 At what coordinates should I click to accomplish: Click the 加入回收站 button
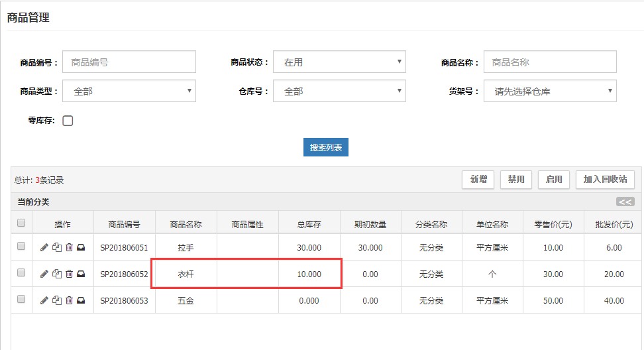605,180
